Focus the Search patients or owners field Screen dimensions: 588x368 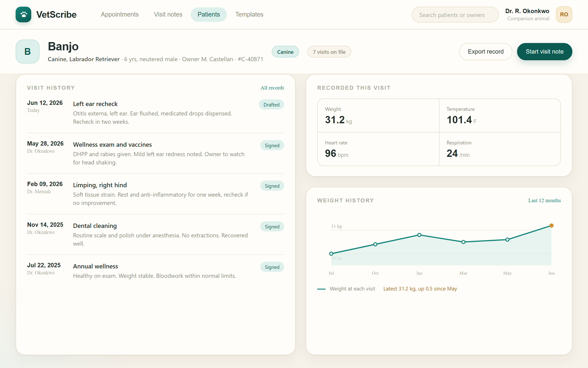click(x=455, y=15)
